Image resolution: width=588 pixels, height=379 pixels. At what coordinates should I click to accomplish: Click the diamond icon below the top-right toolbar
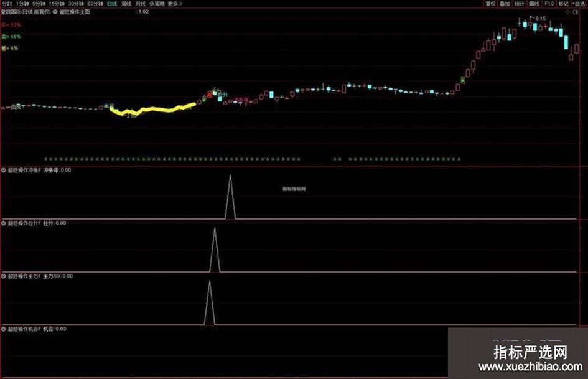coord(567,12)
